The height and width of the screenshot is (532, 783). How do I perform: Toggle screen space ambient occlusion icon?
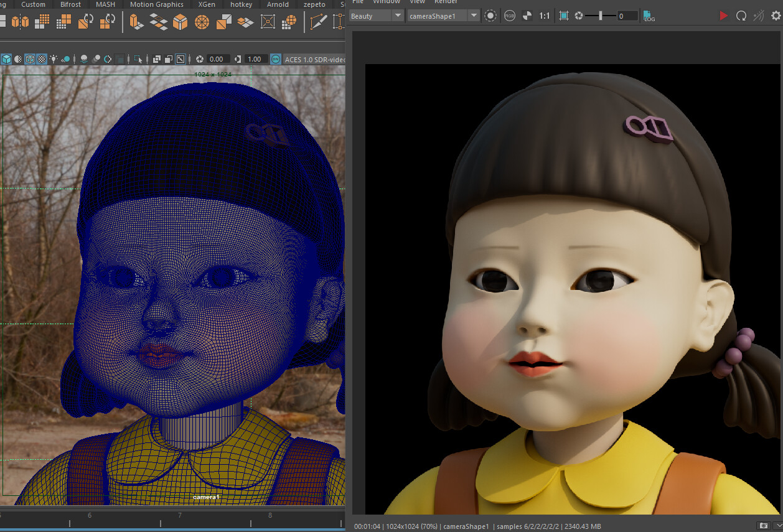coord(84,59)
